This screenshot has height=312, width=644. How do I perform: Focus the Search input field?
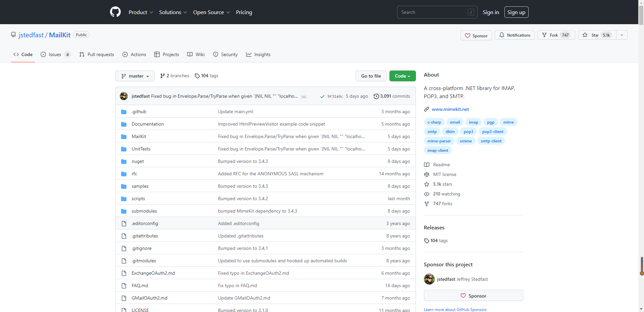pos(437,12)
